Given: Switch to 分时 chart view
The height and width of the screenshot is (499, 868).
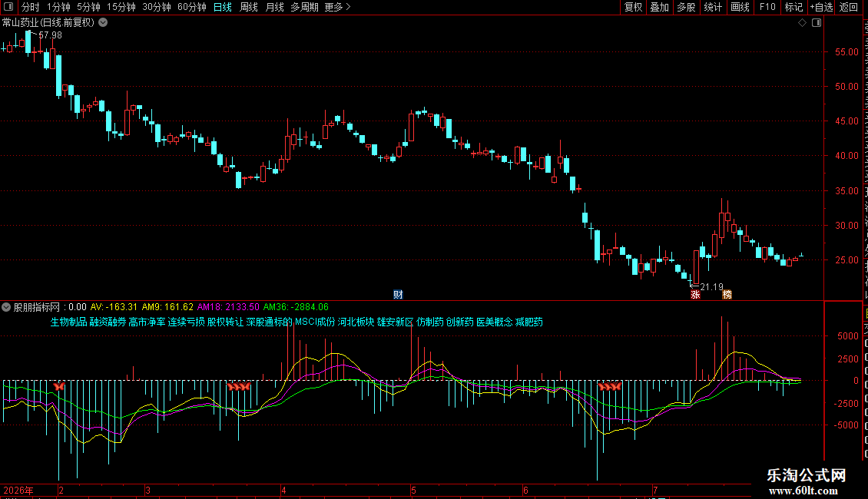Looking at the screenshot, I should point(31,7).
